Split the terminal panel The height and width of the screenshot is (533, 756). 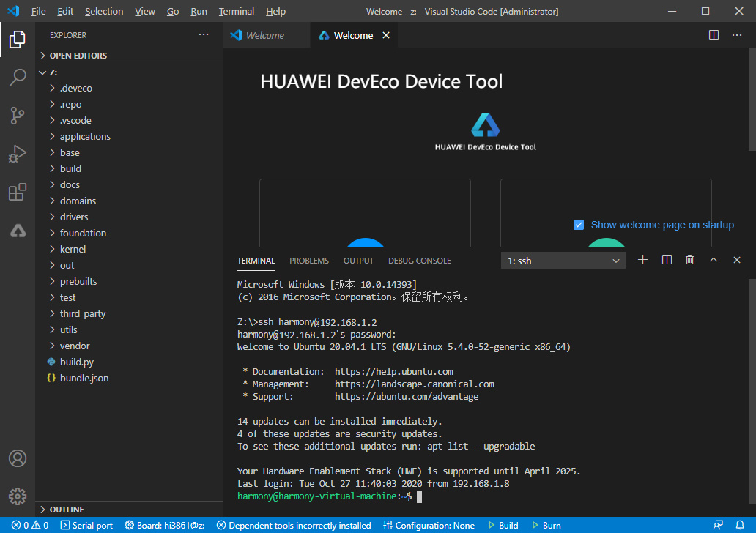[667, 260]
